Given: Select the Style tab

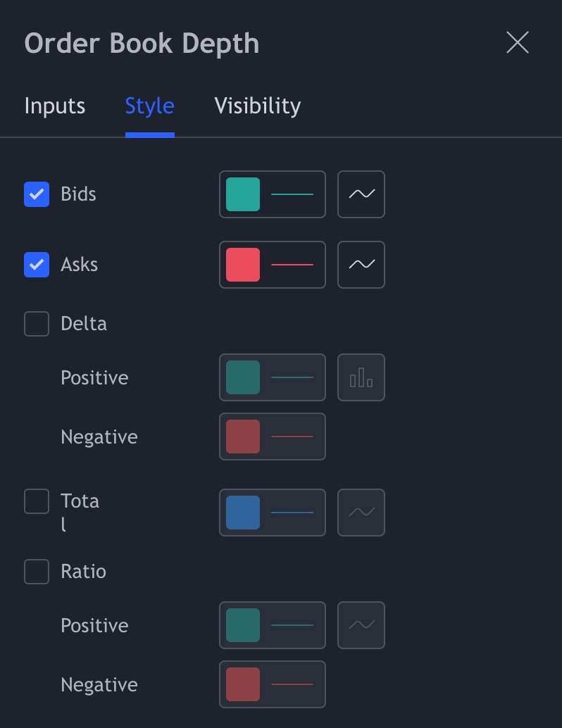Looking at the screenshot, I should tap(149, 106).
